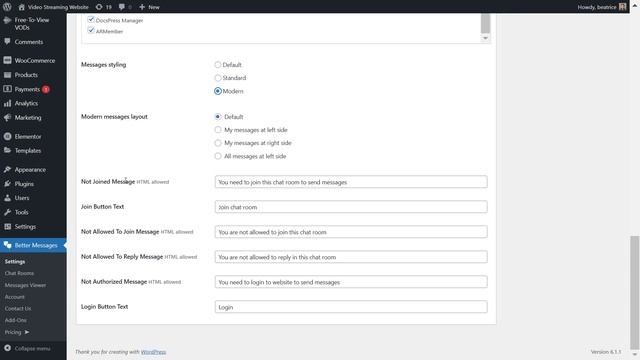This screenshot has width=640, height=360.
Task: Open the WooCommerce menu label
Action: (x=35, y=60)
